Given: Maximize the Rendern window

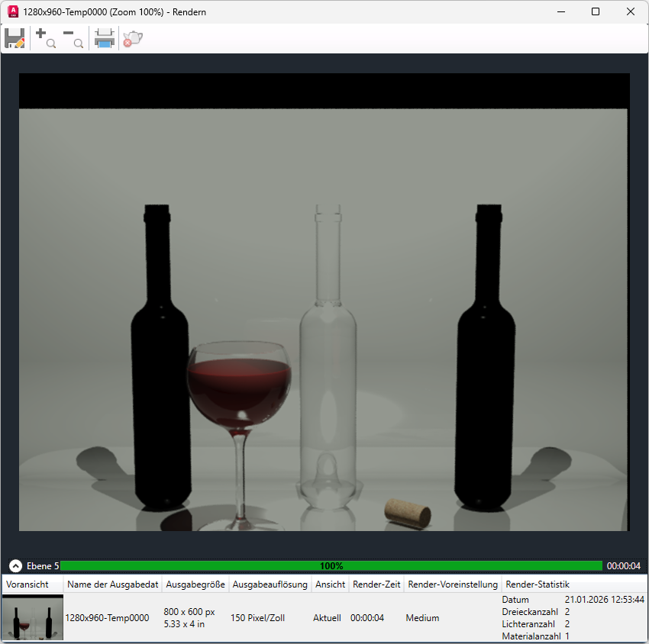Looking at the screenshot, I should pyautogui.click(x=596, y=11).
